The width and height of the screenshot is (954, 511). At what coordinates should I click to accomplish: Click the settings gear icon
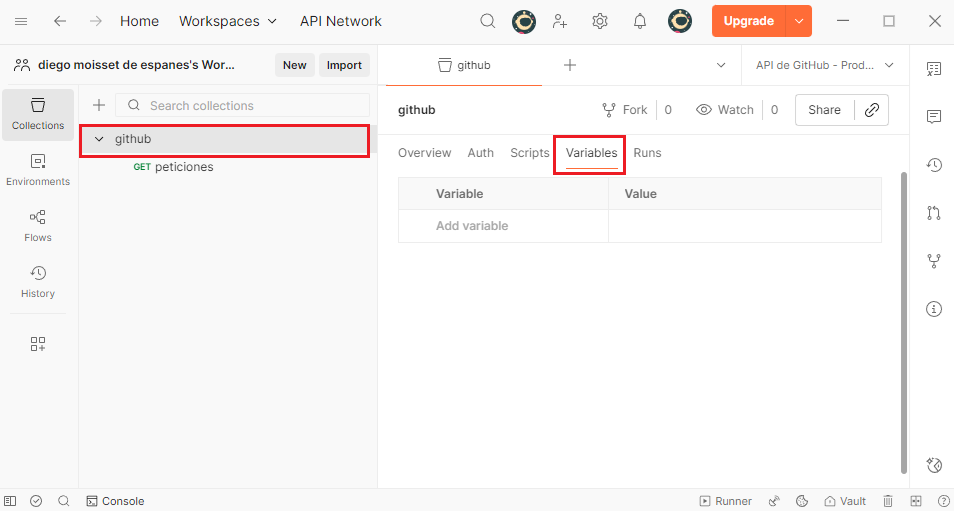click(x=600, y=21)
